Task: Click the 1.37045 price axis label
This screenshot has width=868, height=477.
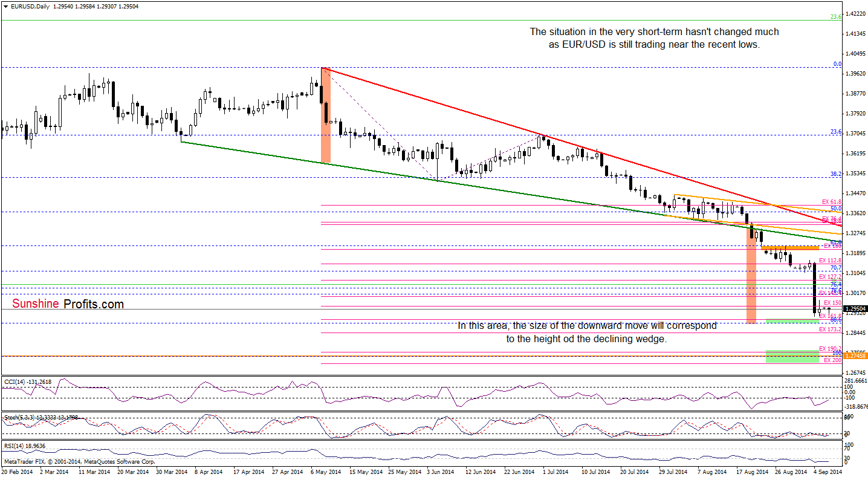Action: pyautogui.click(x=855, y=133)
